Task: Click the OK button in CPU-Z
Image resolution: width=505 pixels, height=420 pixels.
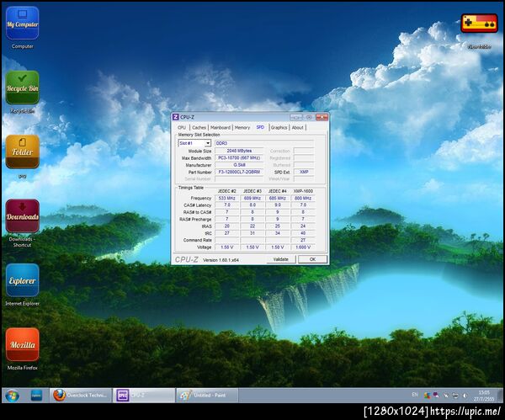Action: (312, 259)
